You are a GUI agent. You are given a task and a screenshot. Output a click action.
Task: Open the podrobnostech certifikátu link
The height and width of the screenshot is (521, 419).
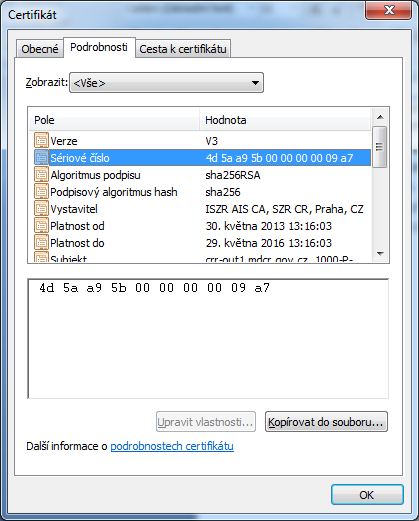tap(172, 446)
